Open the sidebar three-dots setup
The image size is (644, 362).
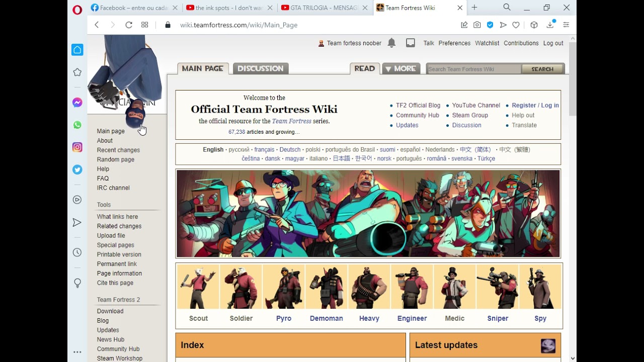click(77, 352)
